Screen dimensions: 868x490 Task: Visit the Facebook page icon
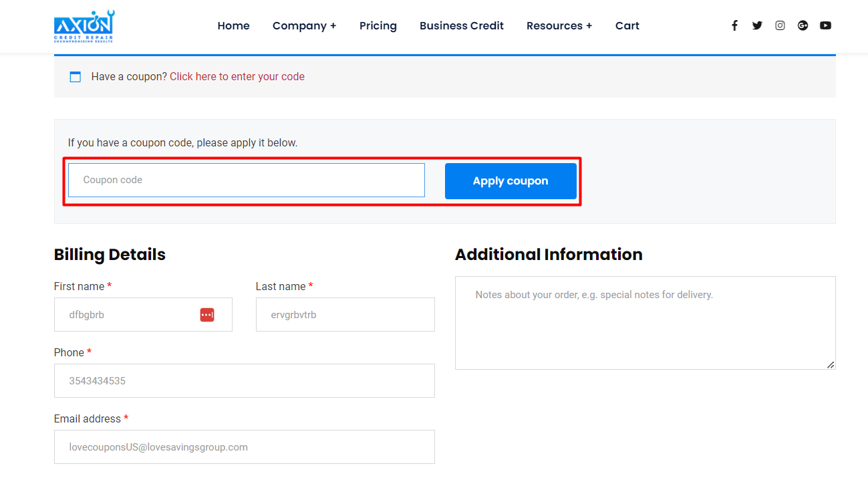734,25
